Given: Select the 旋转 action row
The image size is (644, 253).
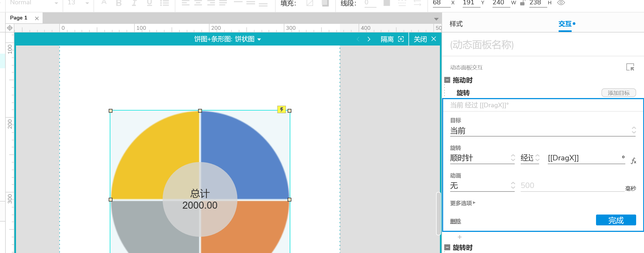Looking at the screenshot, I should coord(463,93).
